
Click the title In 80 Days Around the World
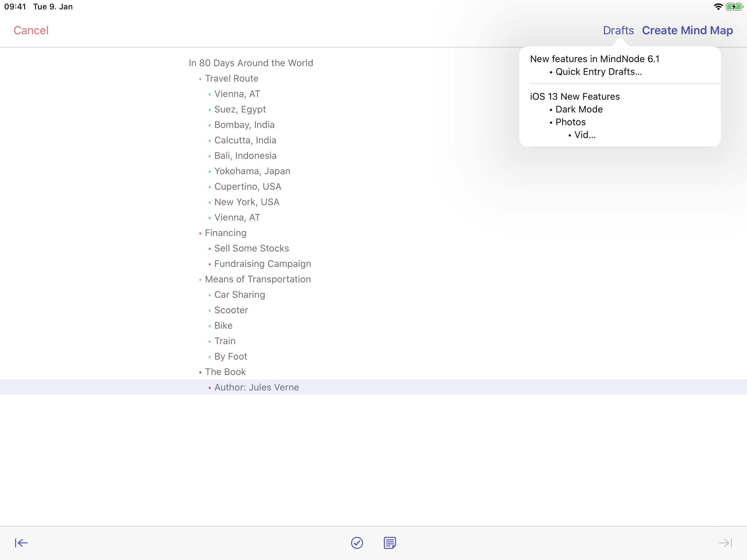pyautogui.click(x=251, y=63)
